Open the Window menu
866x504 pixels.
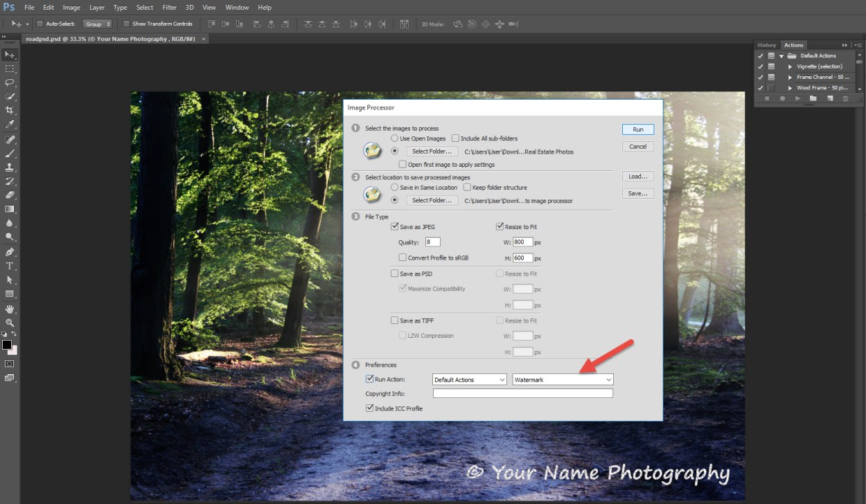click(x=237, y=8)
